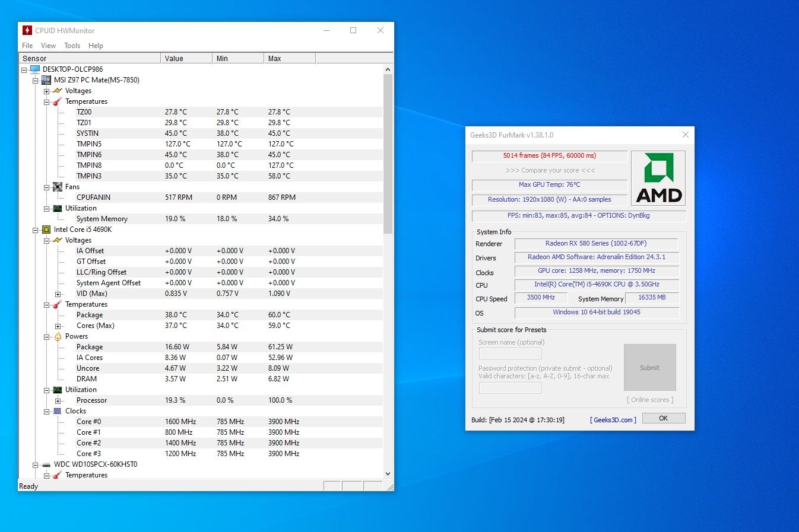Click the Password protection input field
The width and height of the screenshot is (799, 532).
[510, 388]
